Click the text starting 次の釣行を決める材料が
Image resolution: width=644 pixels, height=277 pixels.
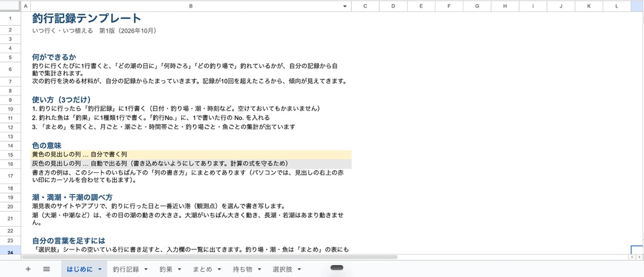pyautogui.click(x=190, y=81)
